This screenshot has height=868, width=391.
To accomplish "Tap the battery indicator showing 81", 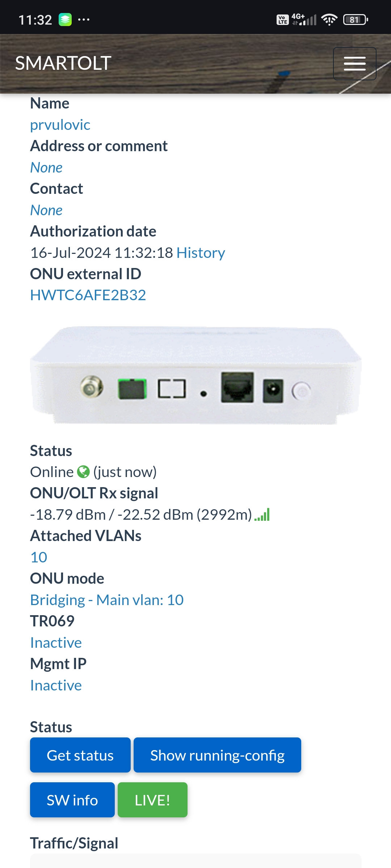I will [356, 20].
